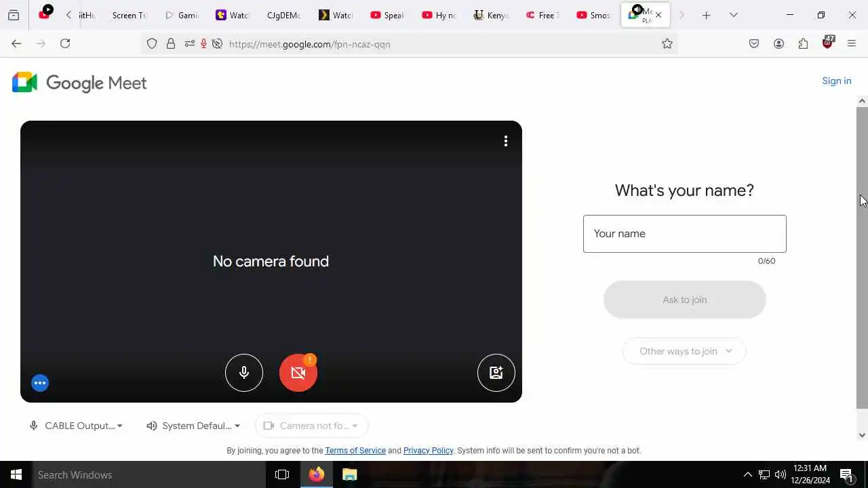The image size is (868, 488).
Task: Open File Explorer from the taskbar
Action: pos(349,474)
